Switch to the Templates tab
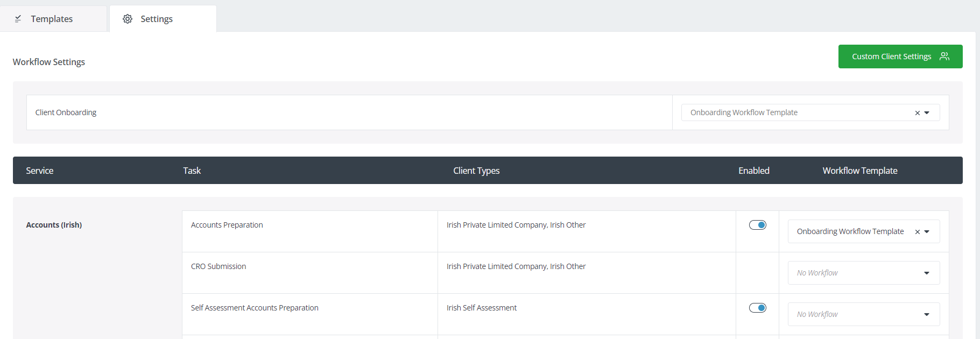The height and width of the screenshot is (339, 980). click(52, 19)
